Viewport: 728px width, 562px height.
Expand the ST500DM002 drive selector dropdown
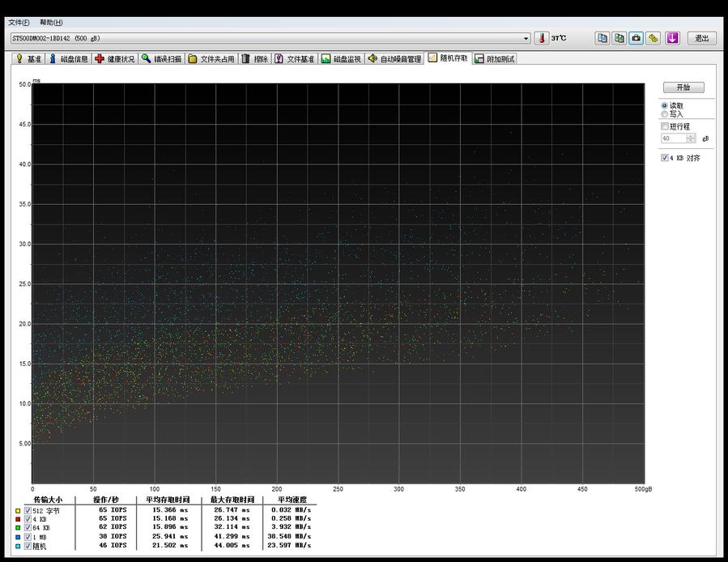click(526, 39)
